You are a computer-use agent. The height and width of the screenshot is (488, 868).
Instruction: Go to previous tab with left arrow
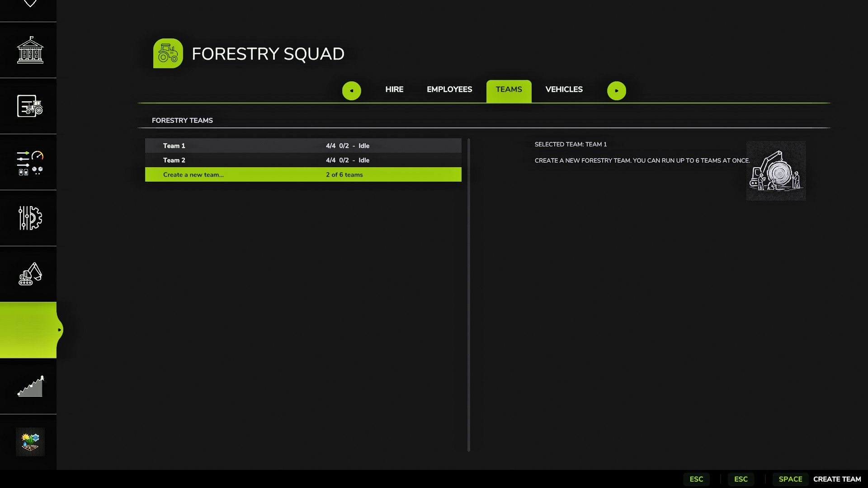(x=352, y=91)
